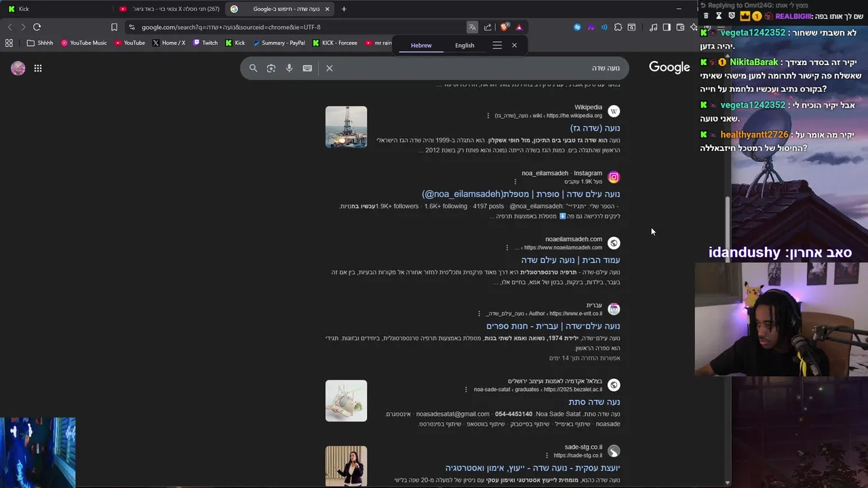Switch to the Hebrew tab in the translate popup
868x488 pixels.
[421, 45]
